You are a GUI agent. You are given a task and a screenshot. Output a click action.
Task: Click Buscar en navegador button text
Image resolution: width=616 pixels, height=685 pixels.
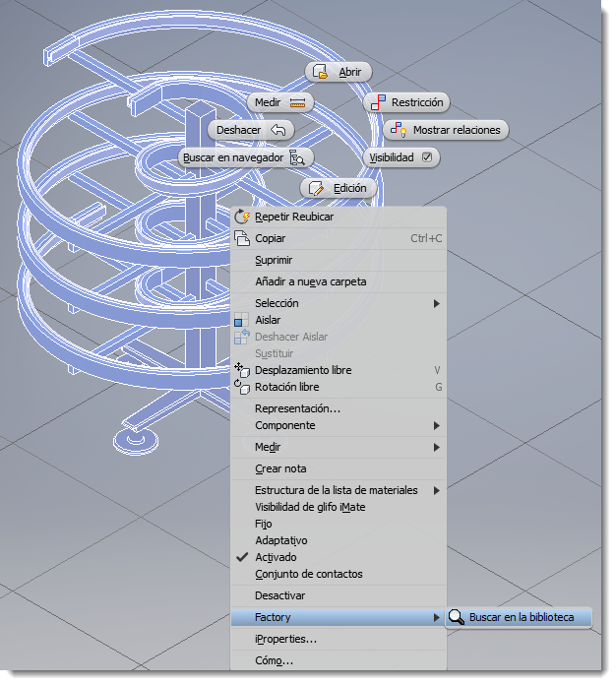coord(233,157)
